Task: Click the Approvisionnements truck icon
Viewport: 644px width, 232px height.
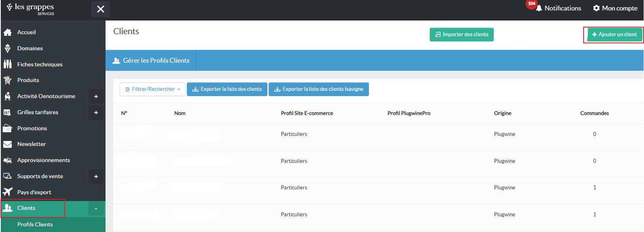Action: [8, 160]
